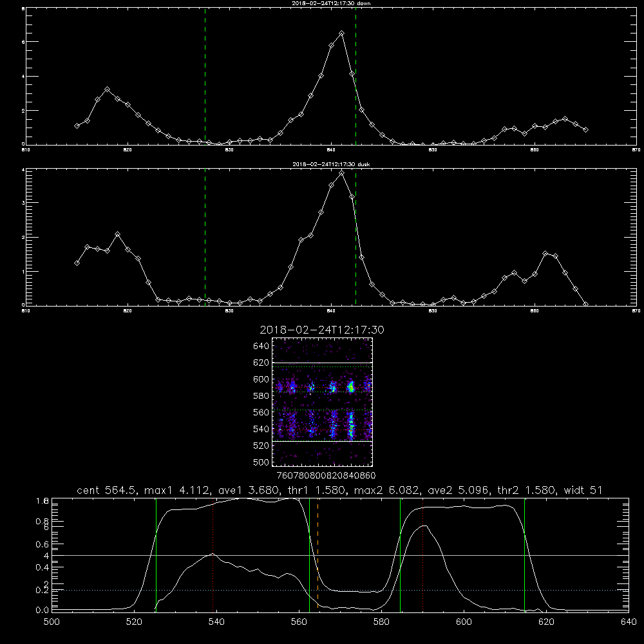Click the '820' tick label under the dusk plot
Image resolution: width=644 pixels, height=644 pixels.
click(x=128, y=311)
